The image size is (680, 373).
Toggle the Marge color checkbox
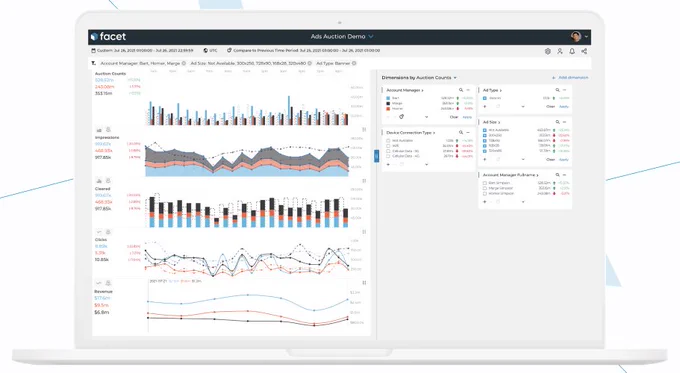(388, 104)
